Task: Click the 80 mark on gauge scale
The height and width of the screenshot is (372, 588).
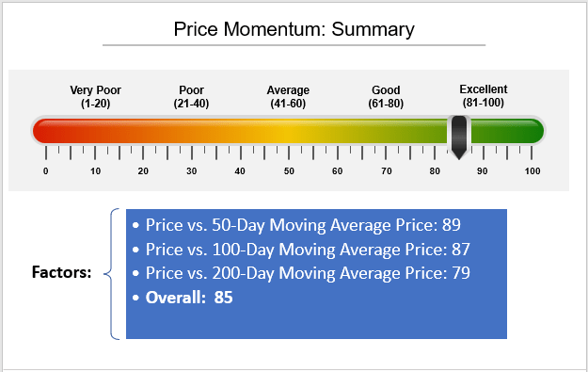Action: (435, 171)
